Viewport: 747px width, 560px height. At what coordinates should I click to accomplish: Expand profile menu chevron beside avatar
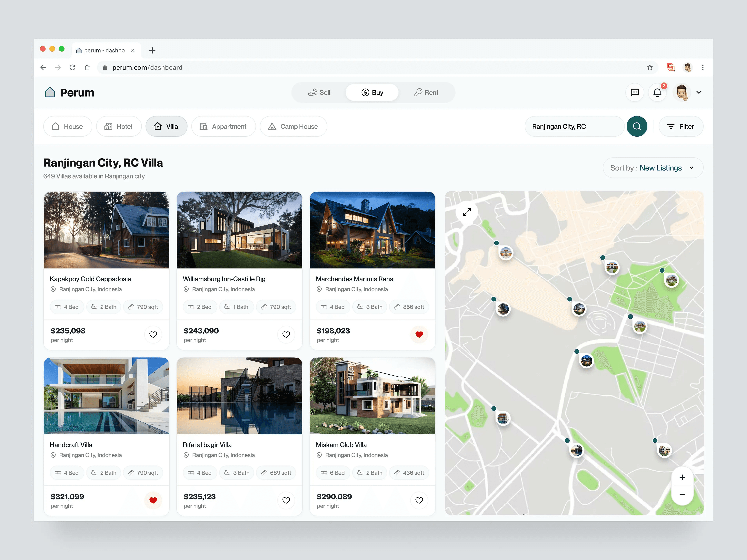click(x=699, y=92)
